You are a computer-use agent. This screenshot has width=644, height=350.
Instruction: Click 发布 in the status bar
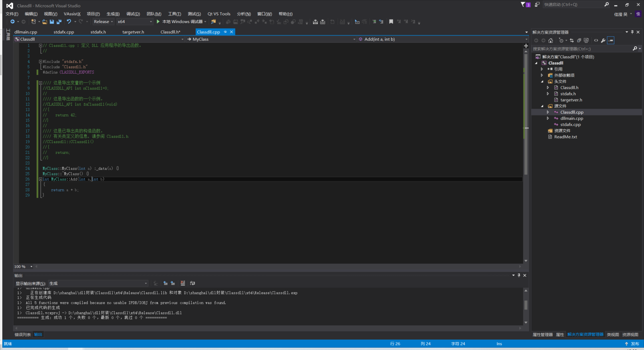(x=635, y=344)
